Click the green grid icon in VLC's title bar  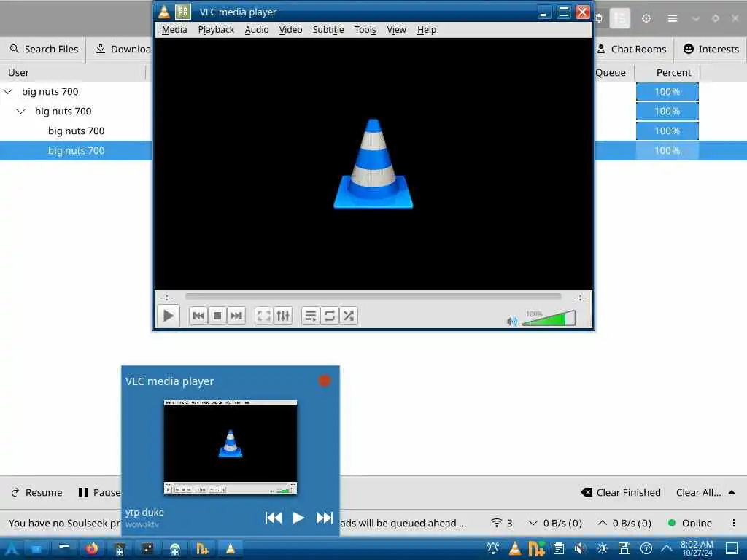click(x=183, y=12)
